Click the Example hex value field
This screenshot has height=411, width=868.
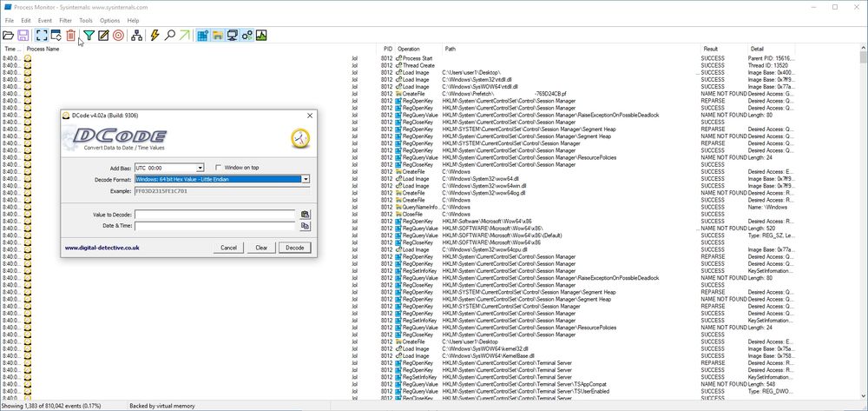[222, 191]
